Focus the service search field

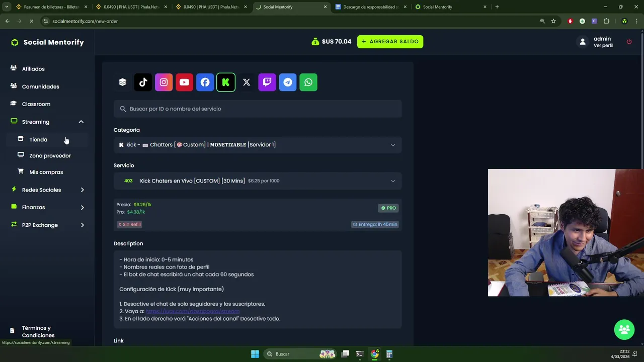coord(258,109)
